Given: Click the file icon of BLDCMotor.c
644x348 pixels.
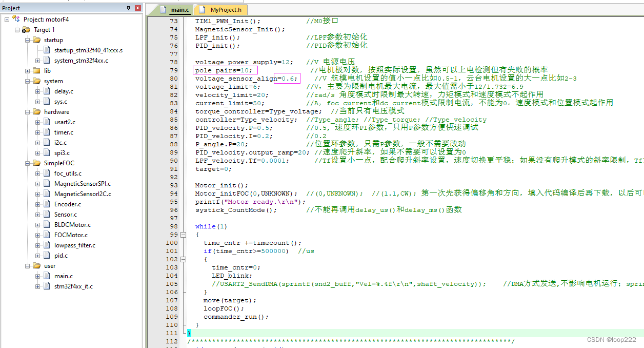Looking at the screenshot, I should tap(47, 225).
